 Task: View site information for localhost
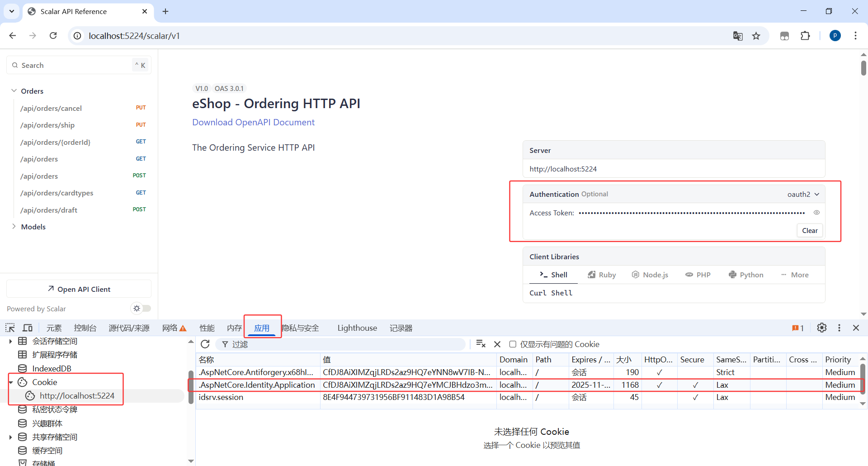78,36
